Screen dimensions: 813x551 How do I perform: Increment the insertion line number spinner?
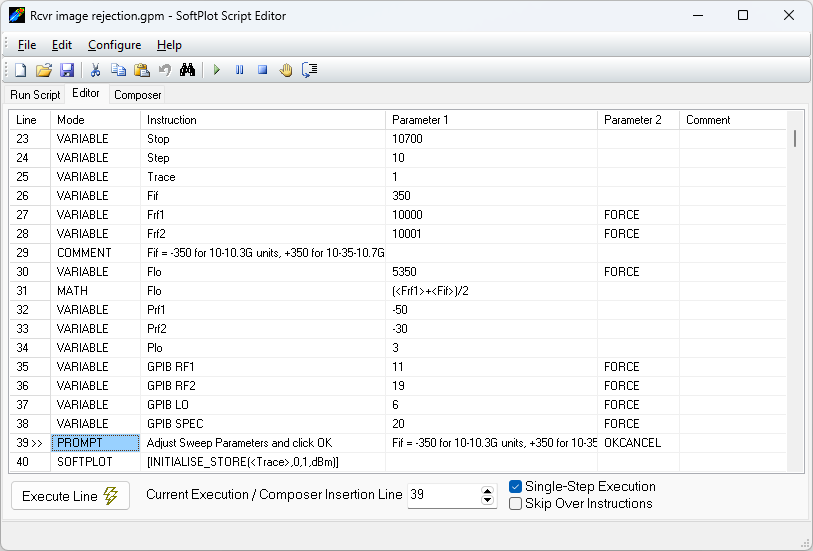(x=488, y=490)
